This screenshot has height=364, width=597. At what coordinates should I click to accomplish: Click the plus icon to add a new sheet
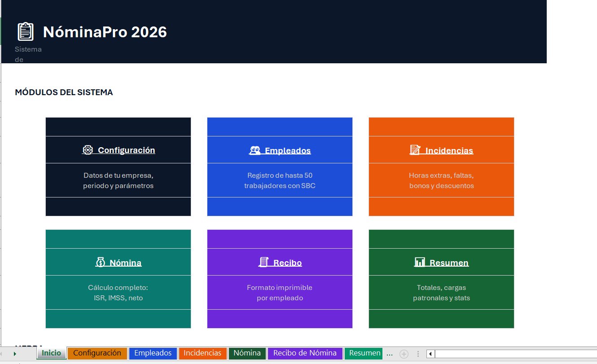pos(404,353)
